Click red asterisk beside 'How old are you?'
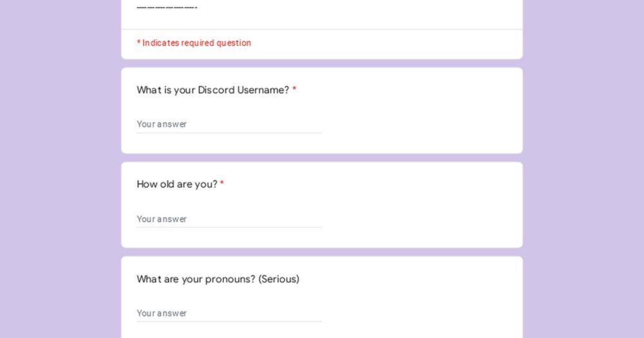This screenshot has height=338, width=644. click(222, 183)
